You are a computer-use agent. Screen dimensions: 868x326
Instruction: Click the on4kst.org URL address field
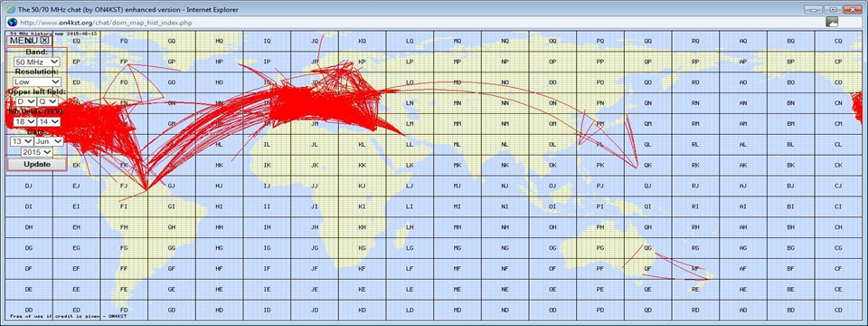420,22
